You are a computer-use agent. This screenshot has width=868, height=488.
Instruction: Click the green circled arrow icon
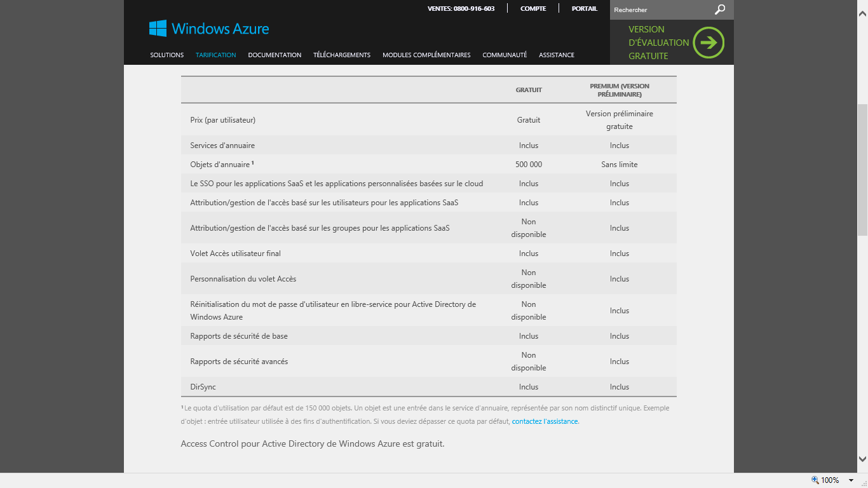click(x=709, y=43)
